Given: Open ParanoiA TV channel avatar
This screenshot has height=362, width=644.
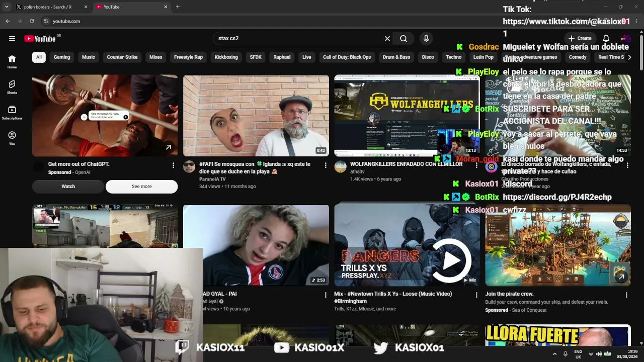Looking at the screenshot, I should pos(189,167).
